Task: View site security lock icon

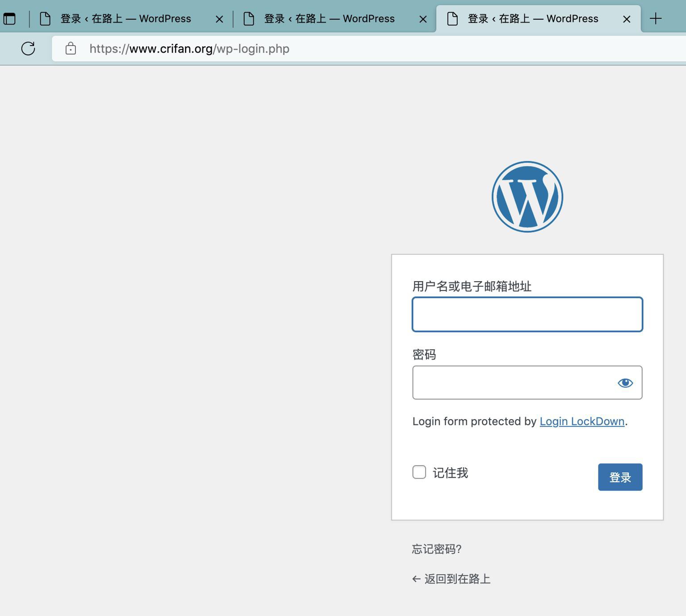Action: pyautogui.click(x=71, y=49)
